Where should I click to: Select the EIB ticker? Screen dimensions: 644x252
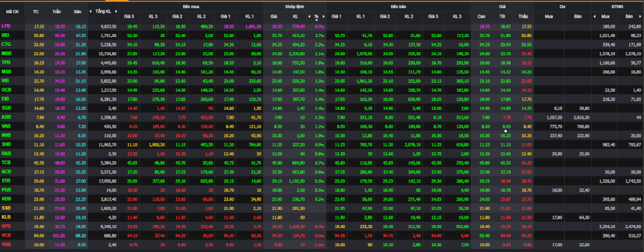tap(5, 99)
